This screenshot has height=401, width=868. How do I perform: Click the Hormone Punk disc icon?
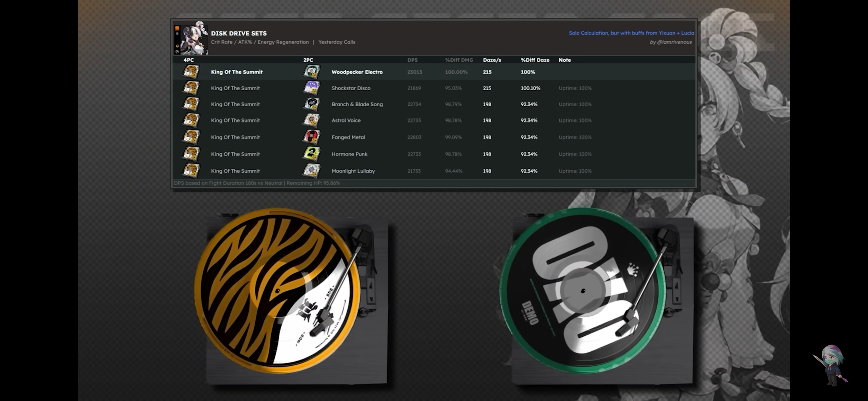click(312, 154)
